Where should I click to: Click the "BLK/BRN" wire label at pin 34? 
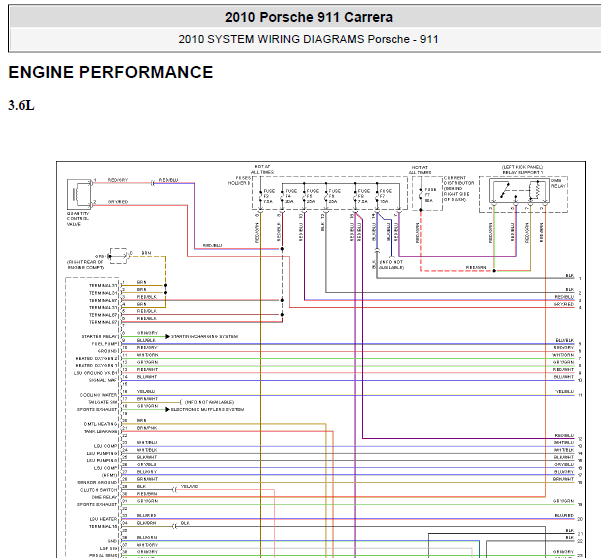pos(147,523)
